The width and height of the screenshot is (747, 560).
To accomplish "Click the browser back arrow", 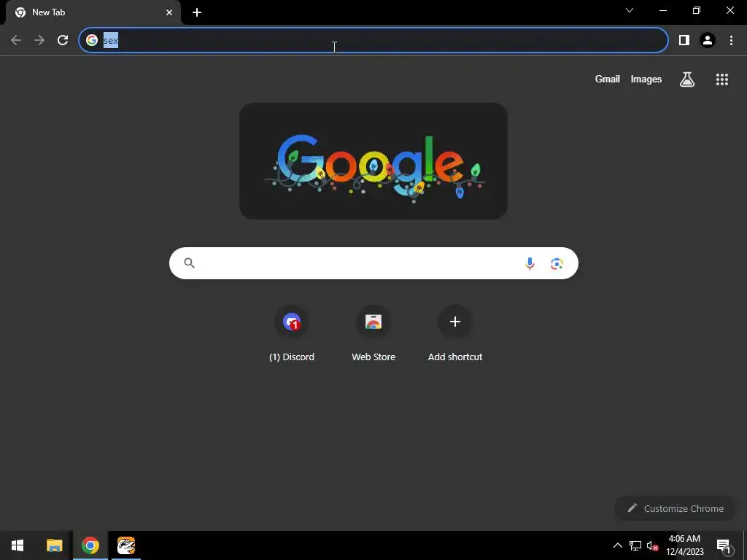I will tap(16, 40).
